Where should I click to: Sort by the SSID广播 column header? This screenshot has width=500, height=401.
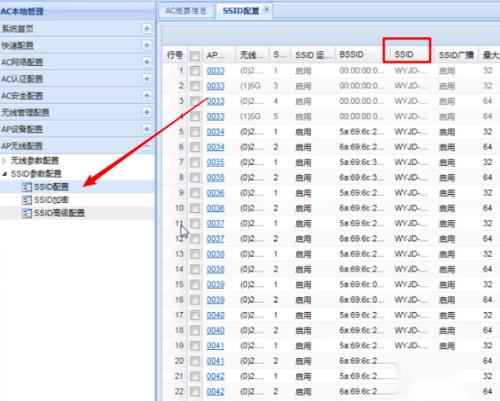click(456, 55)
